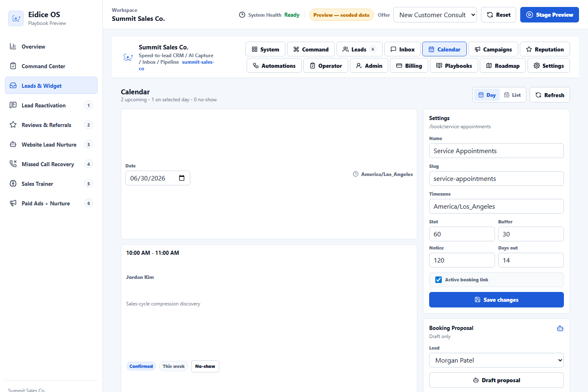Switch to the Command tab
588x392 pixels.
click(x=311, y=49)
